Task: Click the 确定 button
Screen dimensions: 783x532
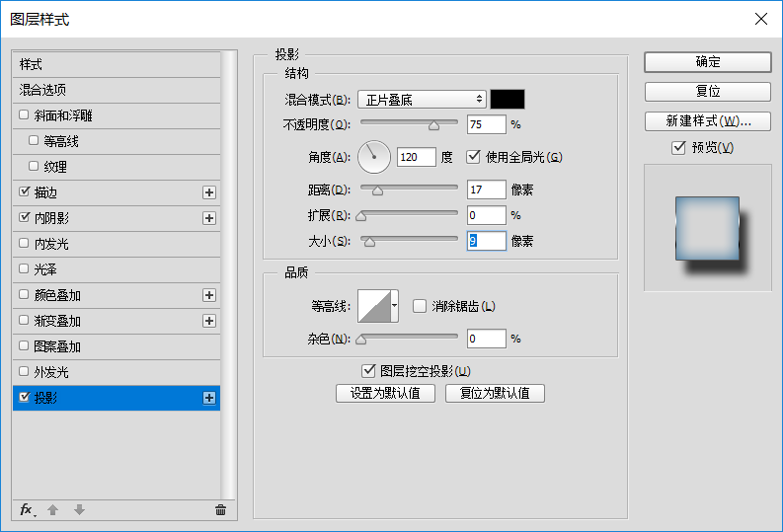Action: pyautogui.click(x=708, y=62)
